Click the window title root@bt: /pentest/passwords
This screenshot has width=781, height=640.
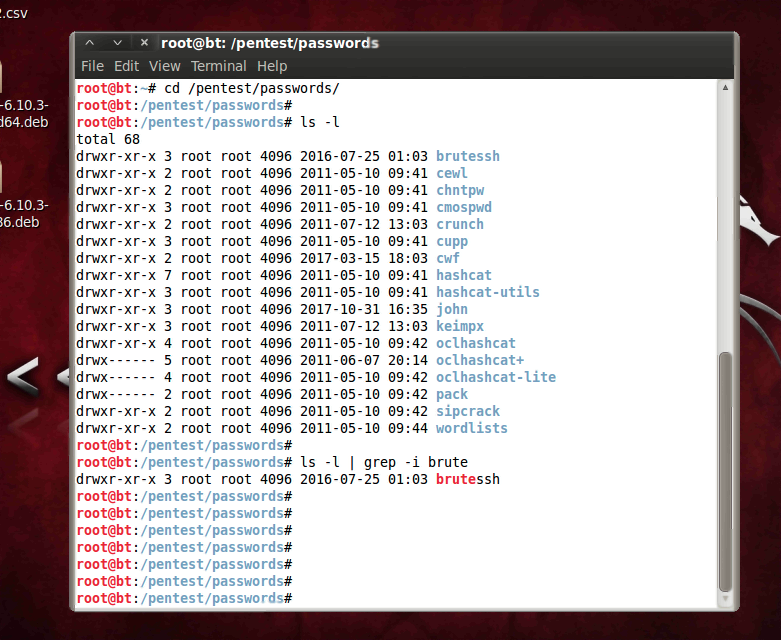pyautogui.click(x=270, y=43)
